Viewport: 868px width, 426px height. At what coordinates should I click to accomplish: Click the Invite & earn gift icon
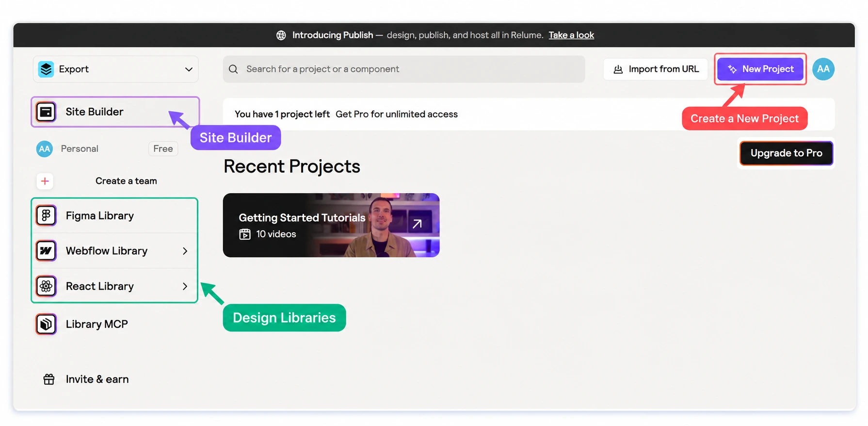click(x=49, y=379)
